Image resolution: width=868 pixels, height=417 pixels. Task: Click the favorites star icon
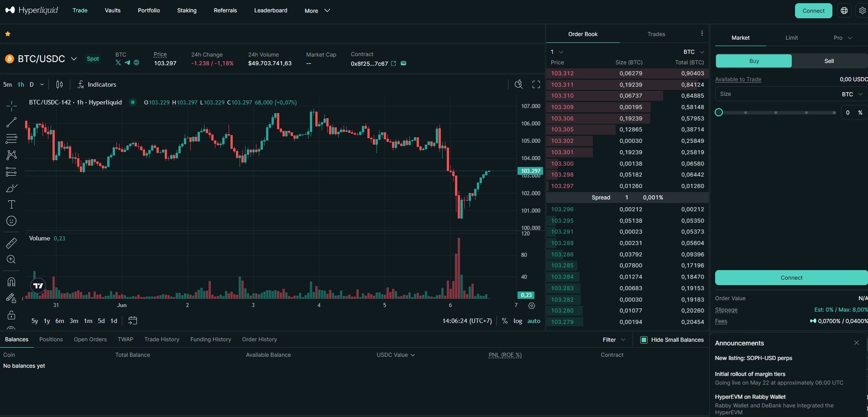coord(8,34)
